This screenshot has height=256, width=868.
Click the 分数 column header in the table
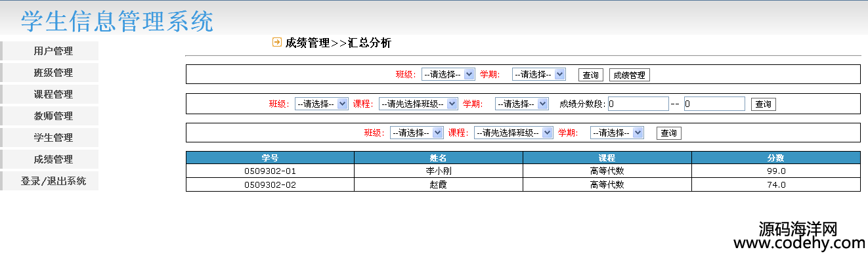pos(776,158)
